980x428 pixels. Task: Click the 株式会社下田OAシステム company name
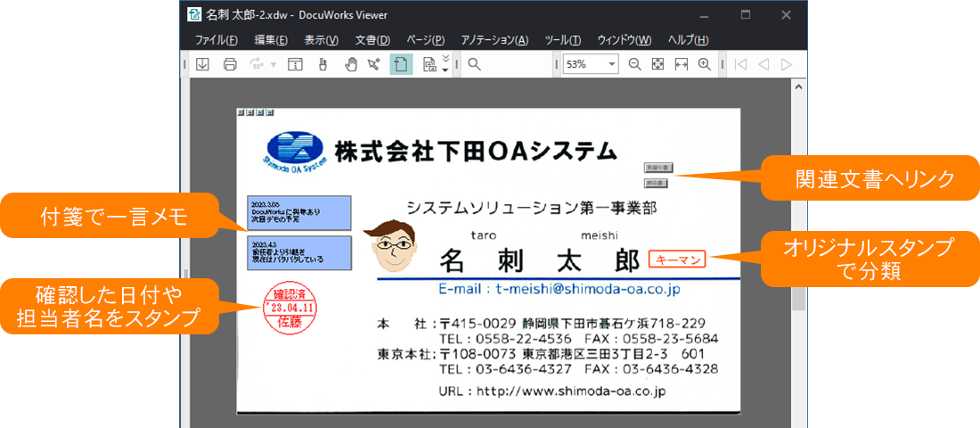point(477,151)
